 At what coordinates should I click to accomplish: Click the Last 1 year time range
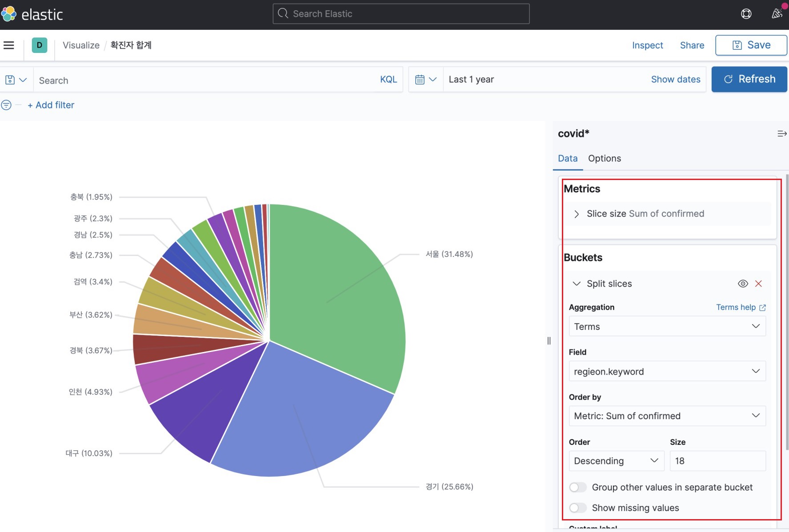click(471, 80)
